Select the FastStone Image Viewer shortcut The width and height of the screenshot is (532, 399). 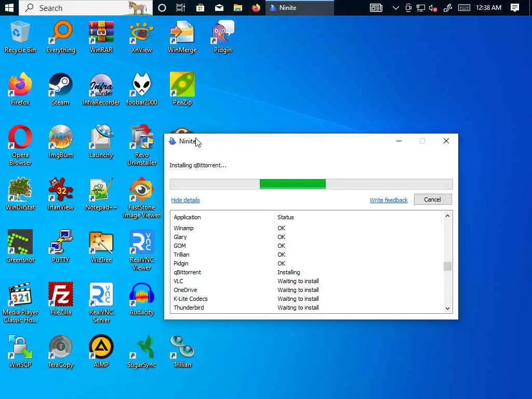coord(141,198)
